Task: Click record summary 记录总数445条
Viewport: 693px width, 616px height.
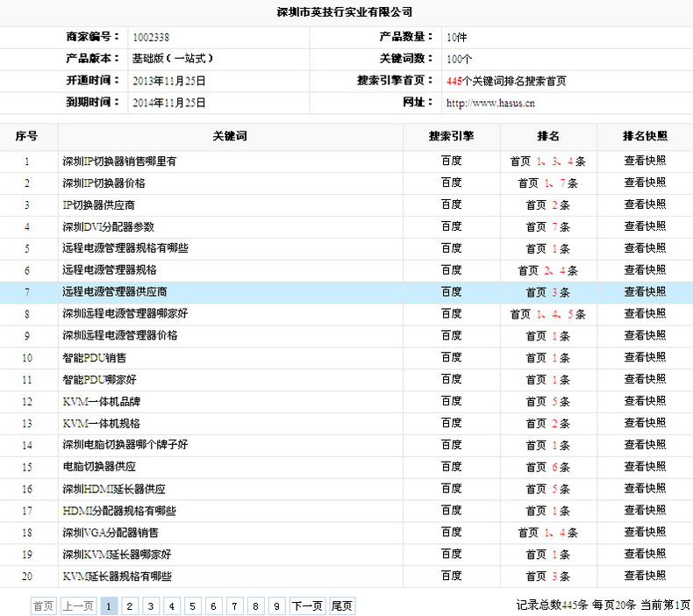Action: (x=553, y=605)
